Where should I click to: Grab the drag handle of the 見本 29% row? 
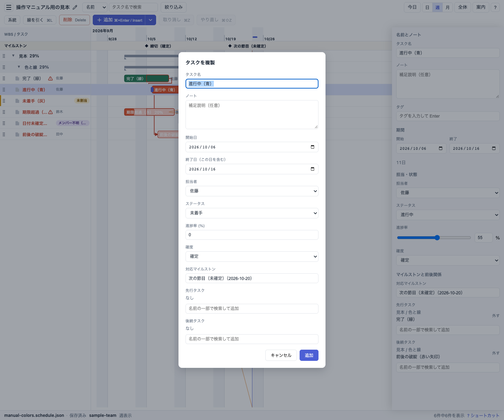click(4, 56)
